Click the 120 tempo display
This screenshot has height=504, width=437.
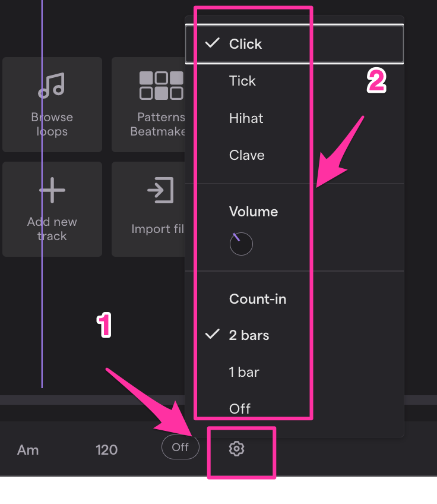click(106, 450)
